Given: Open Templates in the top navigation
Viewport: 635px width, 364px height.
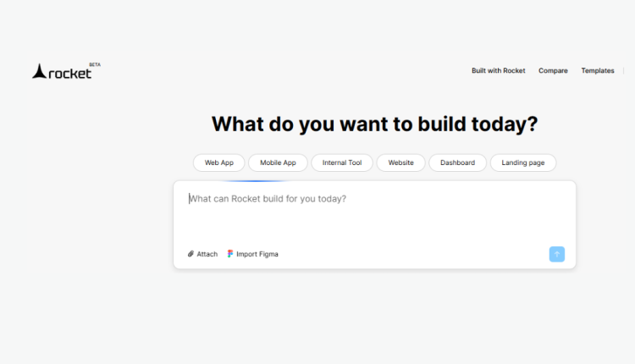Looking at the screenshot, I should (598, 71).
